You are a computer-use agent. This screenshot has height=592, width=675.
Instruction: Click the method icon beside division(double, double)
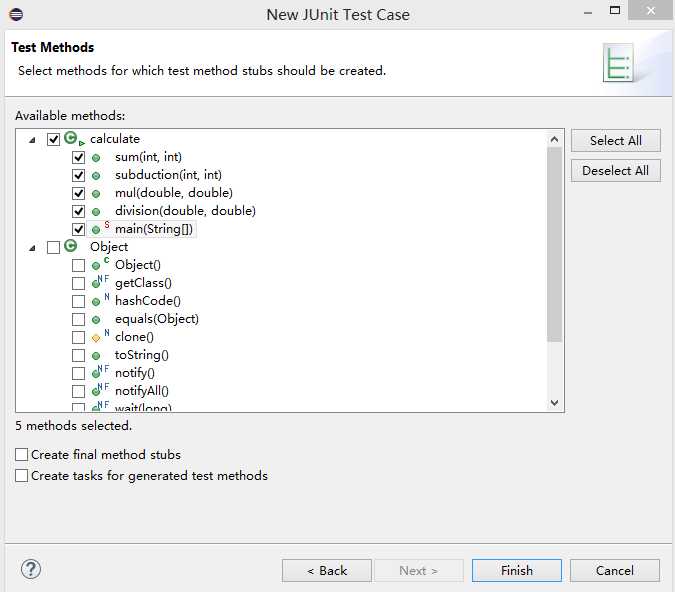pyautogui.click(x=96, y=212)
